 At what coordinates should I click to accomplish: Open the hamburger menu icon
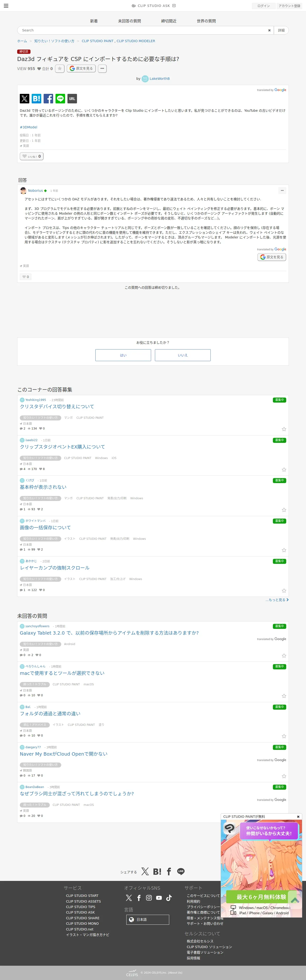[x=6, y=6]
